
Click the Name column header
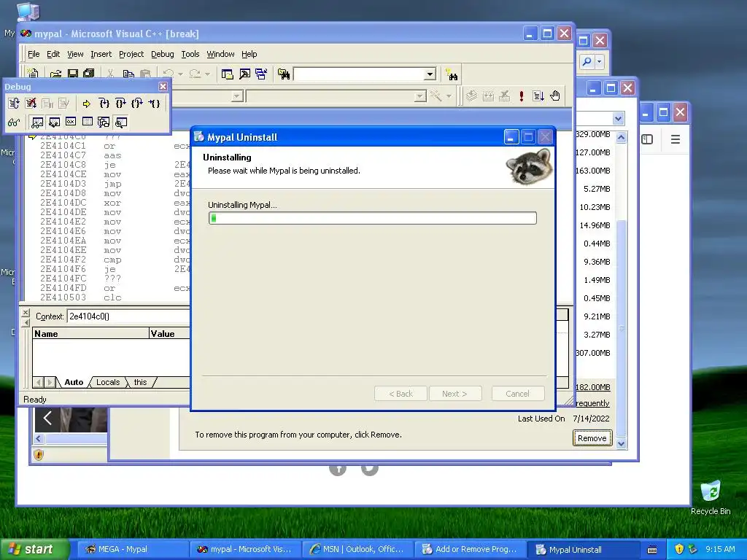tap(90, 333)
